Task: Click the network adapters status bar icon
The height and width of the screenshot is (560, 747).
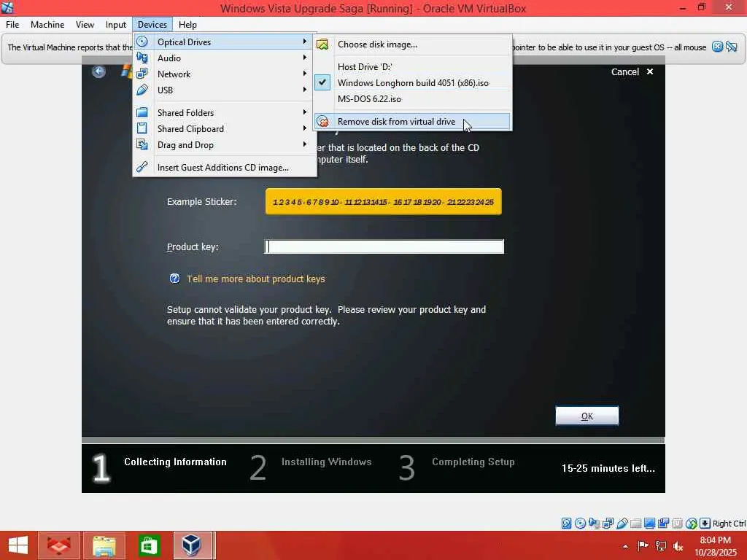Action: pos(608,524)
